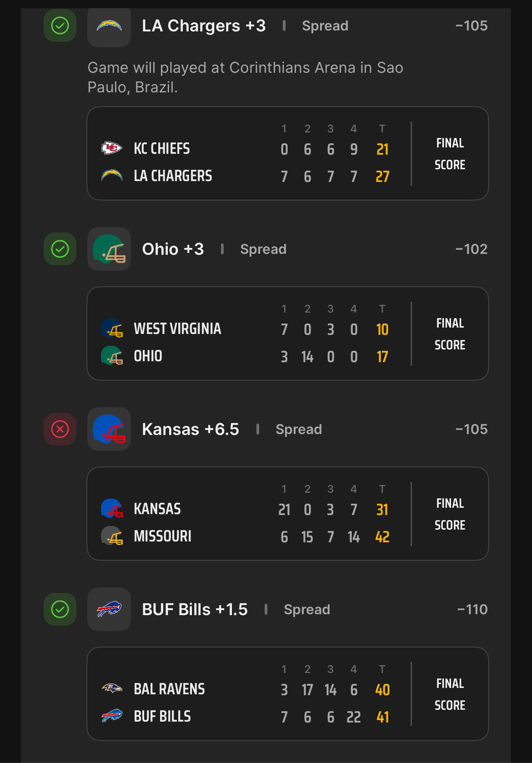Click the LA Chargers logo tile

(x=109, y=26)
